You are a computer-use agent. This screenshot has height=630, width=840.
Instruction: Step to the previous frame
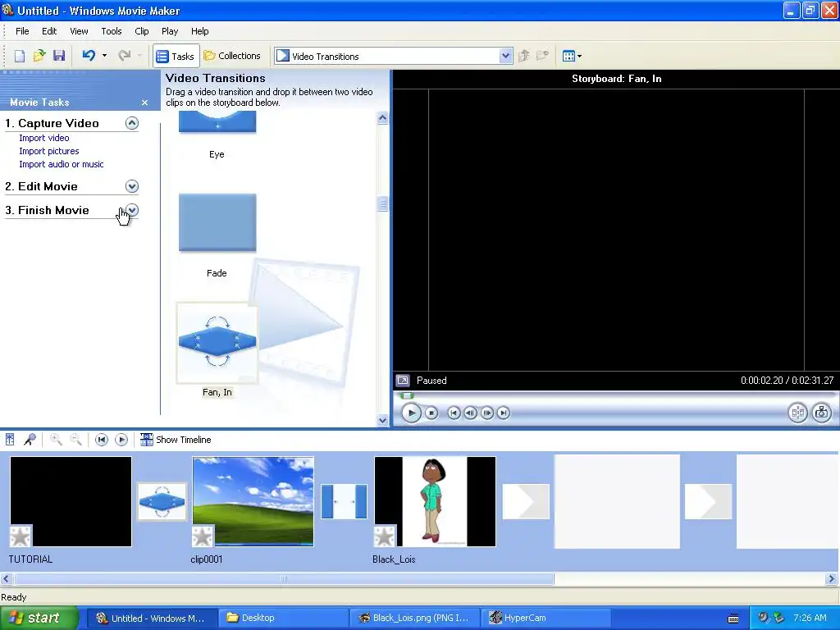(470, 413)
